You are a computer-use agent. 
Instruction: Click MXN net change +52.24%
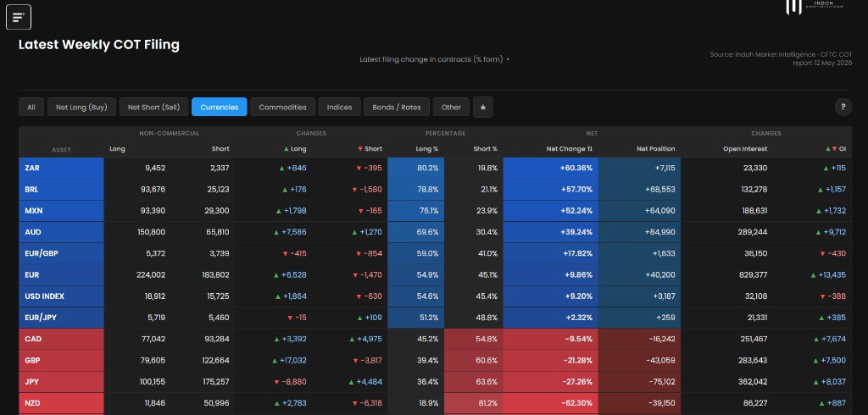550,211
